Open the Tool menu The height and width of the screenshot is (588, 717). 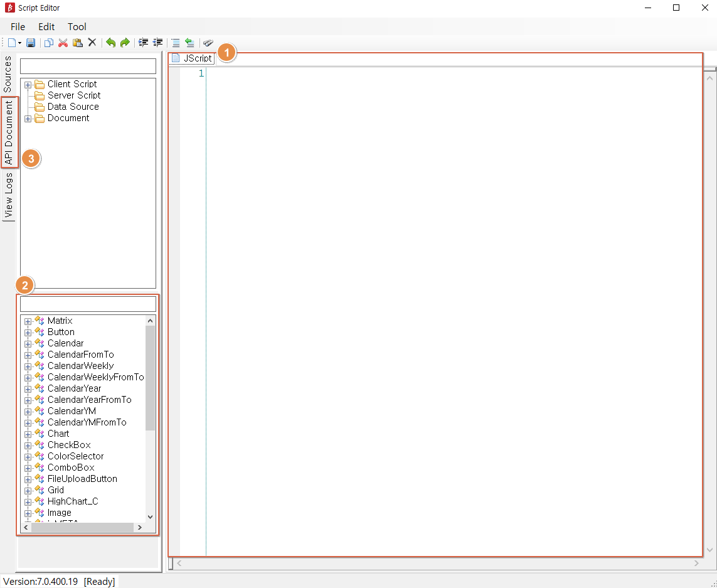tap(77, 26)
